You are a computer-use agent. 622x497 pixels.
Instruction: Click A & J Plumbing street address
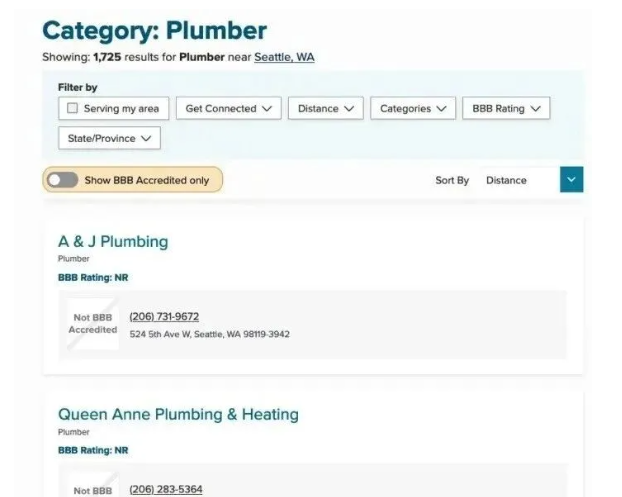click(210, 334)
